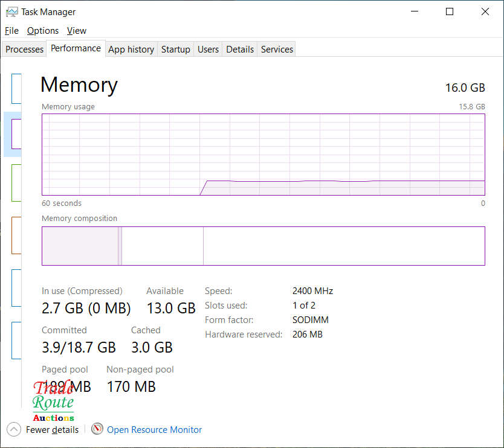Select the blue CPU thumbnail in sidebar
Viewport: 504px width, 448px height.
point(16,89)
